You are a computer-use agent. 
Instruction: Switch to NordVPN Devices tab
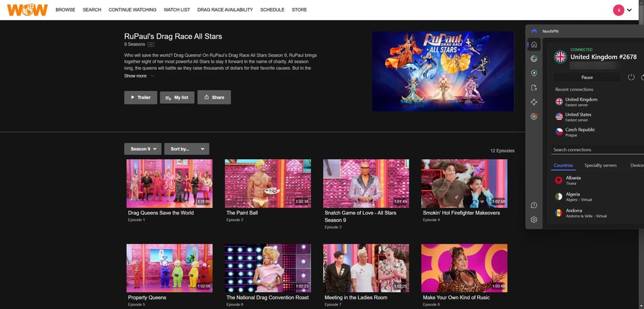637,165
